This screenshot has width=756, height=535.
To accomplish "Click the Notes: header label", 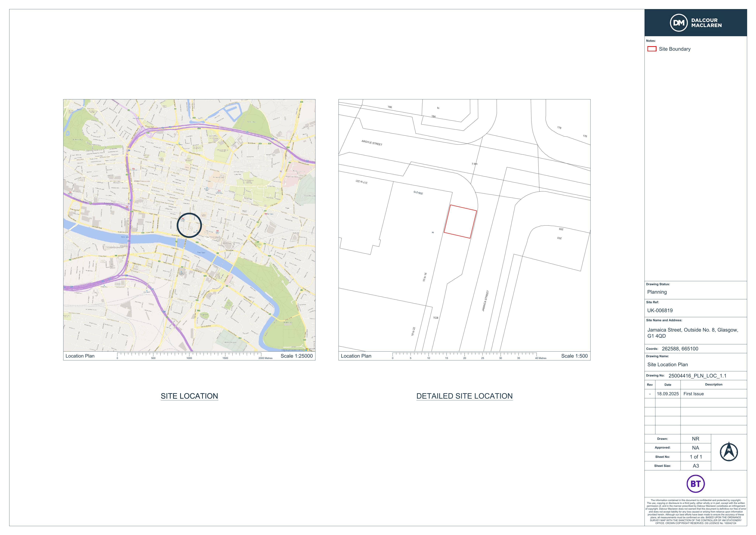I will click(651, 41).
